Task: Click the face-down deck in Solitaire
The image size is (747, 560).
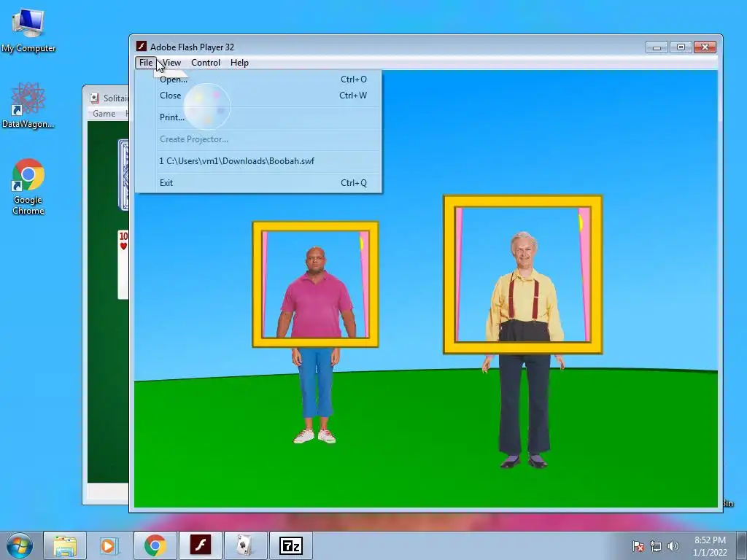Action: 123,175
